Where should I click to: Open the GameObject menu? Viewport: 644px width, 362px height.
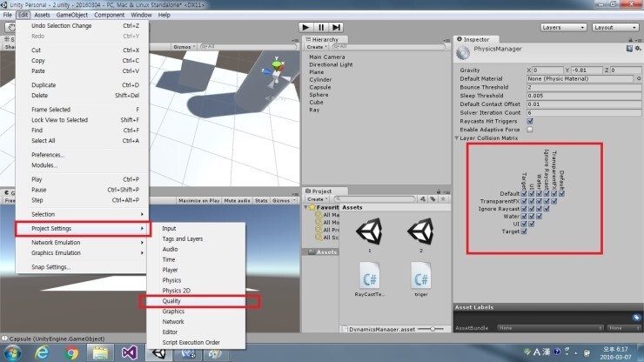72,15
